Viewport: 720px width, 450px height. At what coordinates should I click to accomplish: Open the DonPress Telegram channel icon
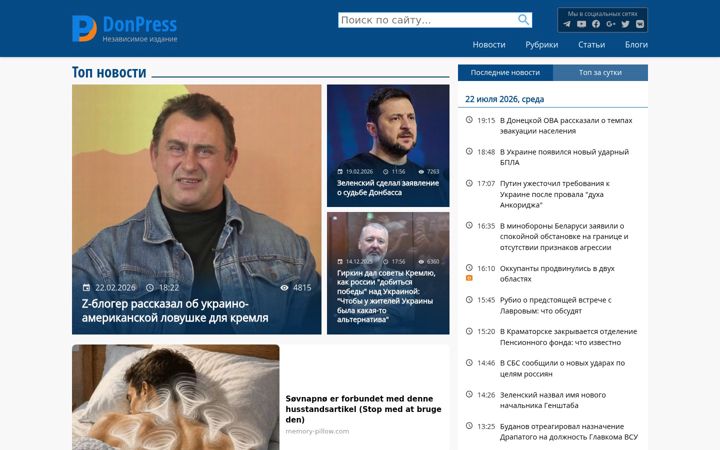(567, 24)
